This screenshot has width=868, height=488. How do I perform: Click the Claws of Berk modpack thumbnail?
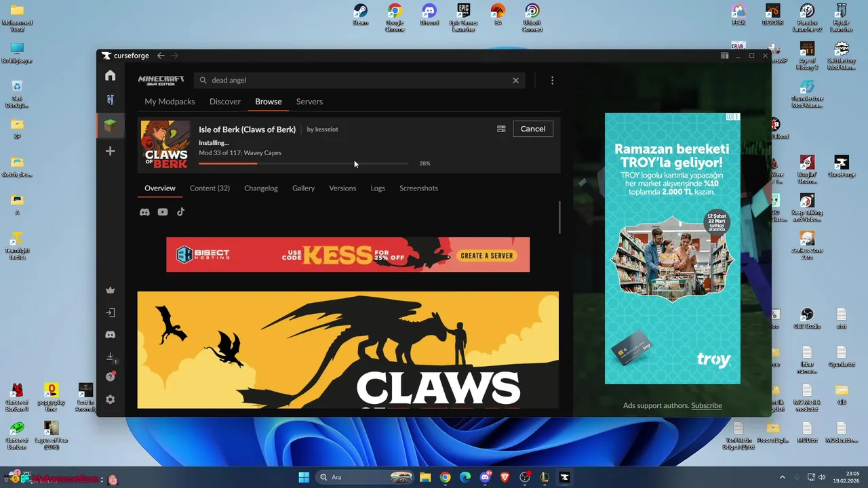(165, 145)
